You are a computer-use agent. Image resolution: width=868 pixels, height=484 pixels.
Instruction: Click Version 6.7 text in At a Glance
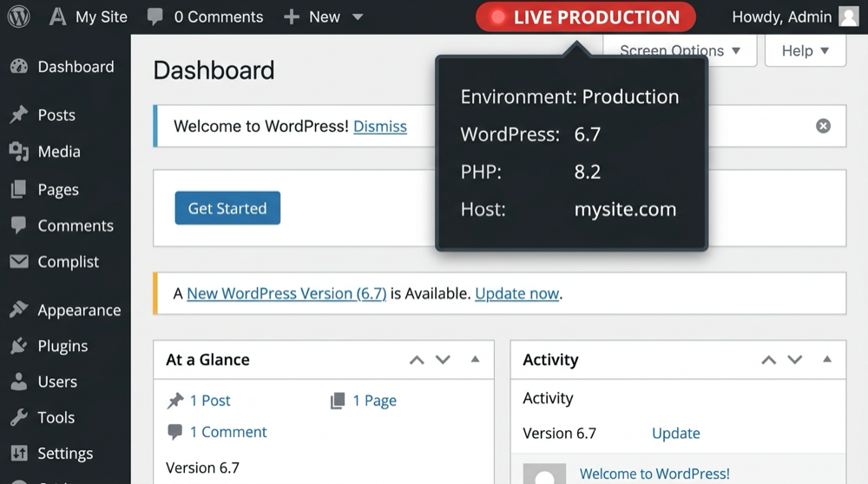202,468
